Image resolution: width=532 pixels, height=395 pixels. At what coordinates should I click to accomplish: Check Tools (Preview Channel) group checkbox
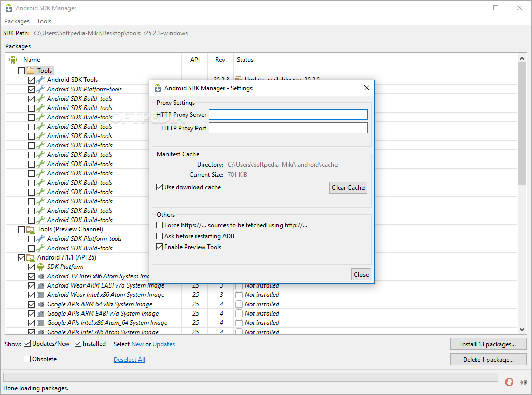[21, 229]
